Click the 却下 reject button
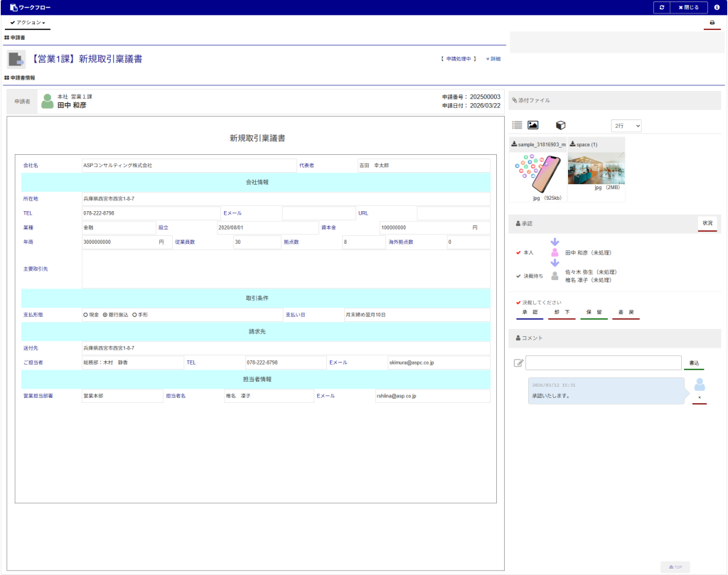Screen dimensions: 728x575 coord(562,312)
